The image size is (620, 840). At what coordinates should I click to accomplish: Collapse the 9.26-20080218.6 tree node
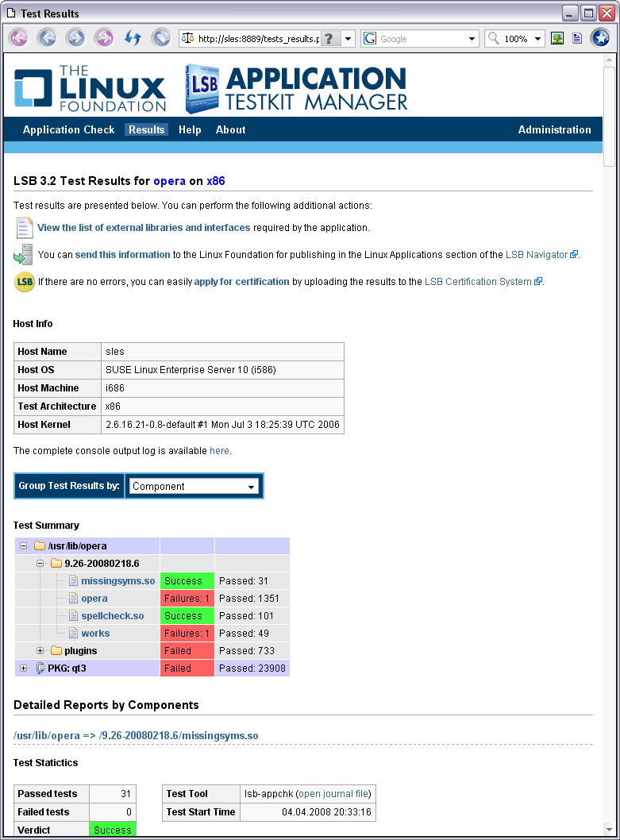[x=40, y=564]
